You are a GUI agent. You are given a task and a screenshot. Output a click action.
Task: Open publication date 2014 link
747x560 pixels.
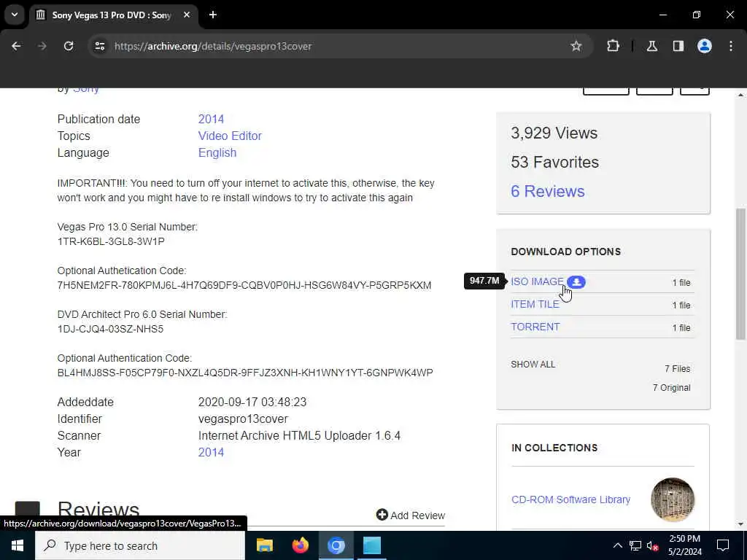tap(211, 119)
